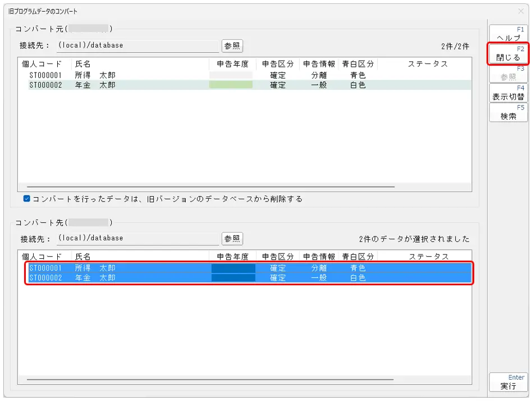
Task: Click 参照 next to source connection field
Action: coord(232,45)
